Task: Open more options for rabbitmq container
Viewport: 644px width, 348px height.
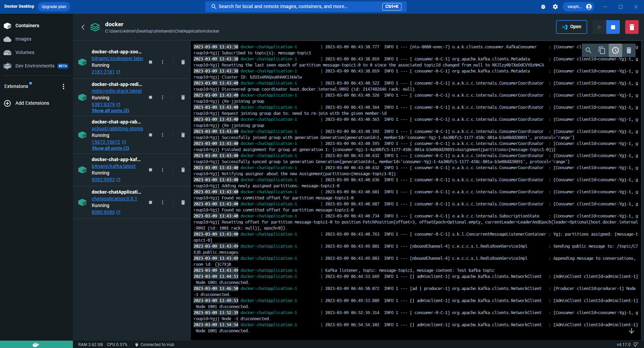Action: point(163,135)
